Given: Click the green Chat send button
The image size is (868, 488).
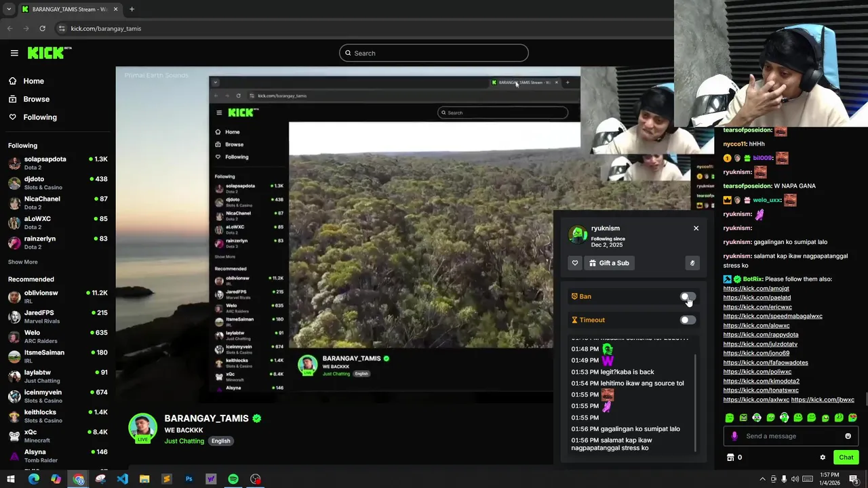Looking at the screenshot, I should point(846,457).
